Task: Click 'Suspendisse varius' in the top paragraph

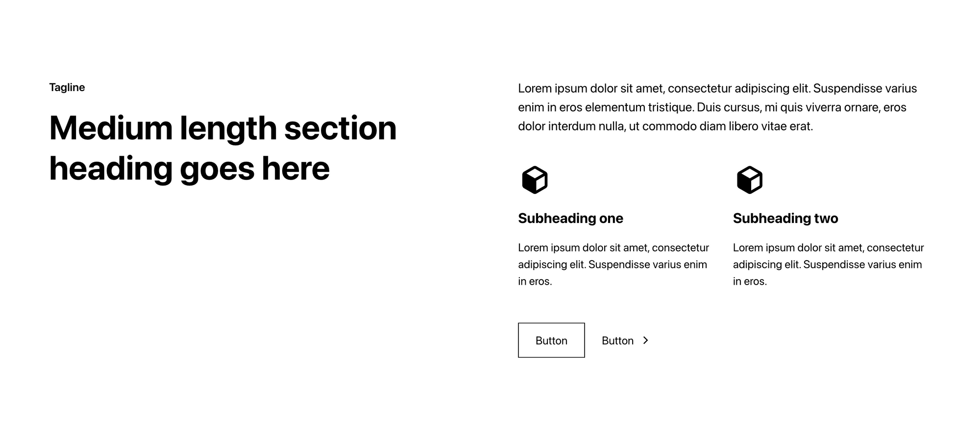Action: point(864,88)
